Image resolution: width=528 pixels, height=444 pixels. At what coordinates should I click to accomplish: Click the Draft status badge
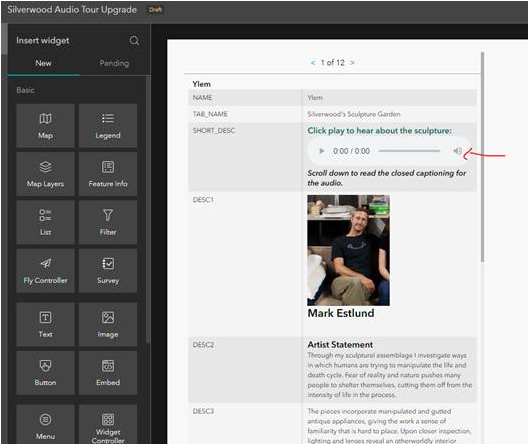click(155, 10)
